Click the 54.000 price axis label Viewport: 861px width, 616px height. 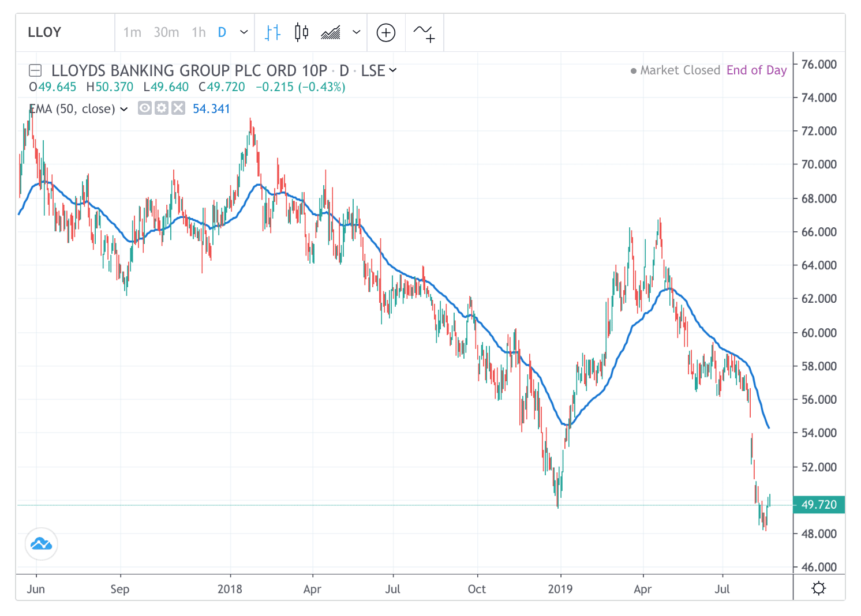[x=819, y=433]
